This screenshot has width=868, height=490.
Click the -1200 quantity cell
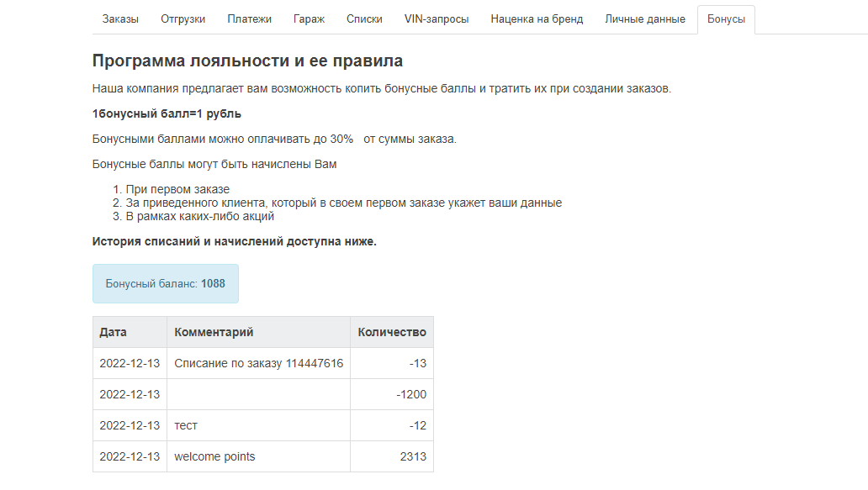[392, 394]
